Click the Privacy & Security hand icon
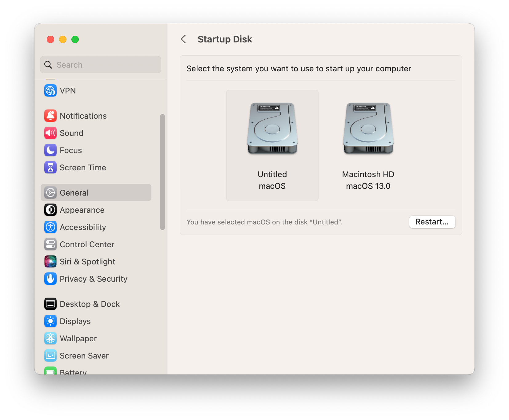Screen dimensions: 509x420 (x=50, y=279)
